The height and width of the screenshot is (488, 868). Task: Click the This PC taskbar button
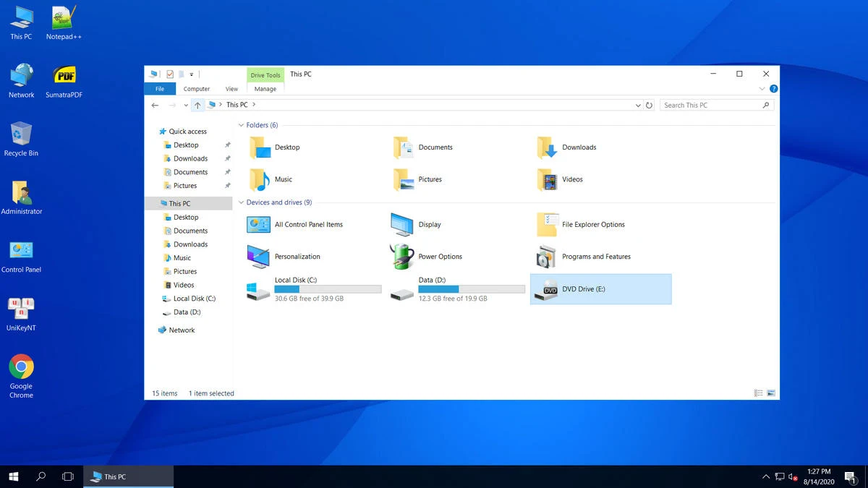coord(129,476)
